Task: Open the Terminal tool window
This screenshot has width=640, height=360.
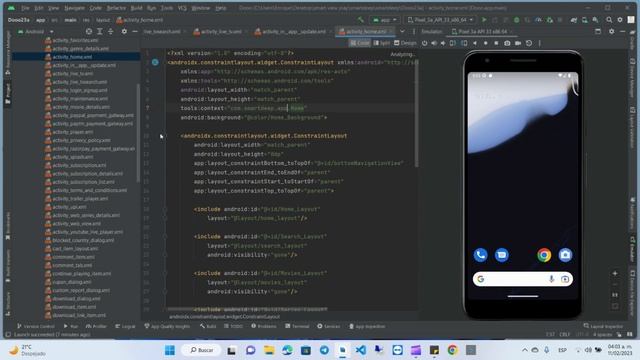Action: pos(297,326)
